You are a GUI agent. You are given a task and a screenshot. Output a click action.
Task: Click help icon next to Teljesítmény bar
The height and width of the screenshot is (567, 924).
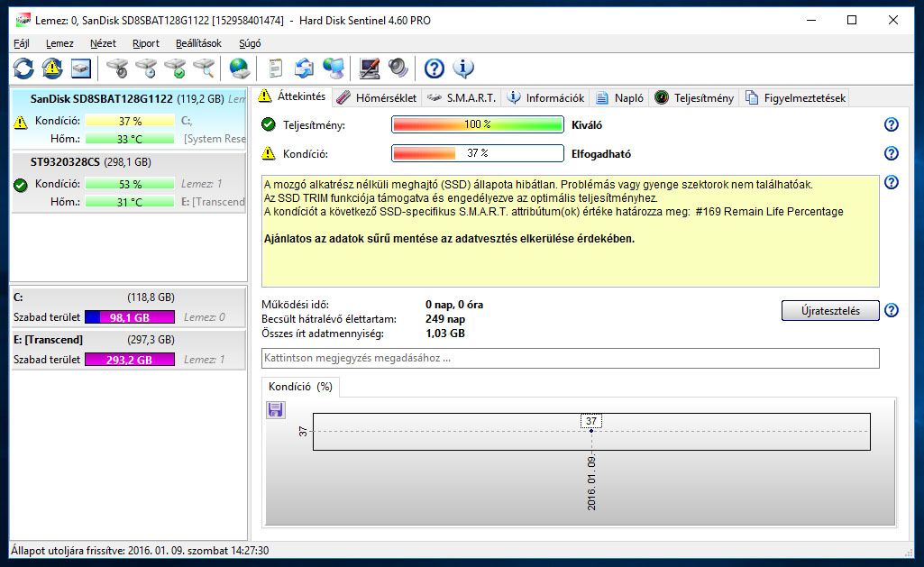click(891, 124)
